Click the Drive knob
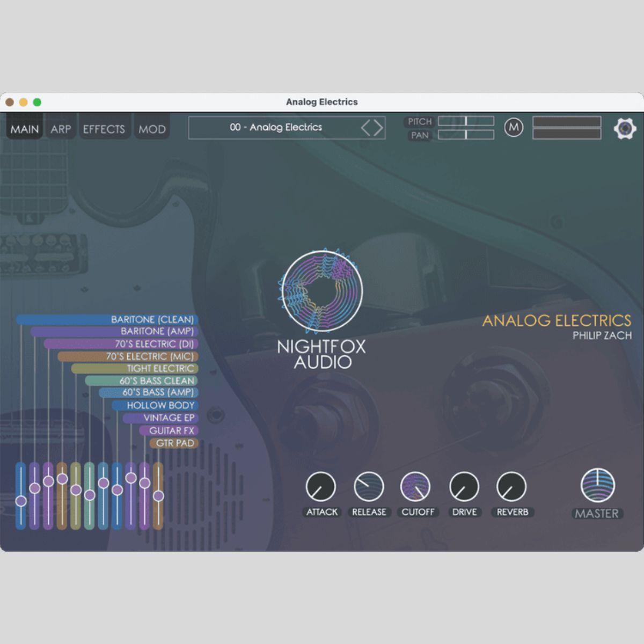This screenshot has height=644, width=644. coord(464,487)
